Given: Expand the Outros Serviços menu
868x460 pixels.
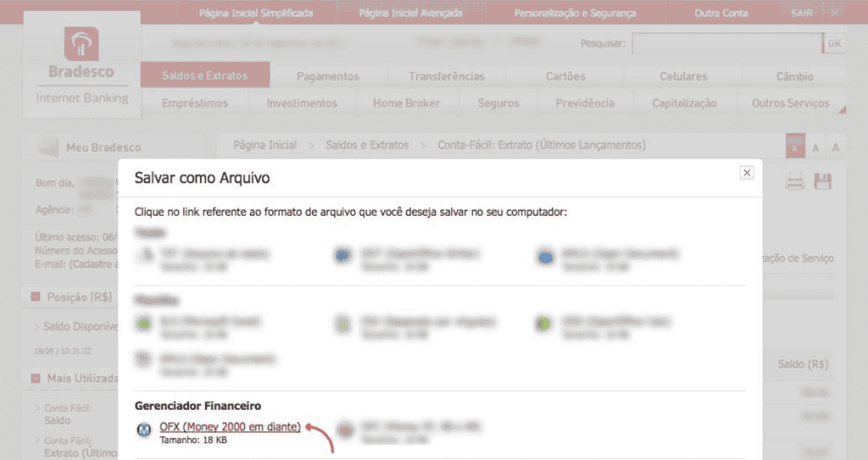Looking at the screenshot, I should point(791,103).
